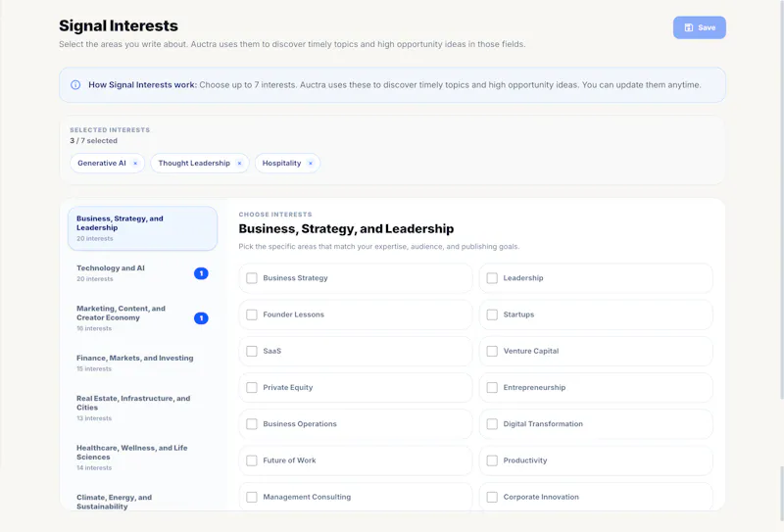Click the page vertical scrollbar
784x532 pixels.
(781, 200)
